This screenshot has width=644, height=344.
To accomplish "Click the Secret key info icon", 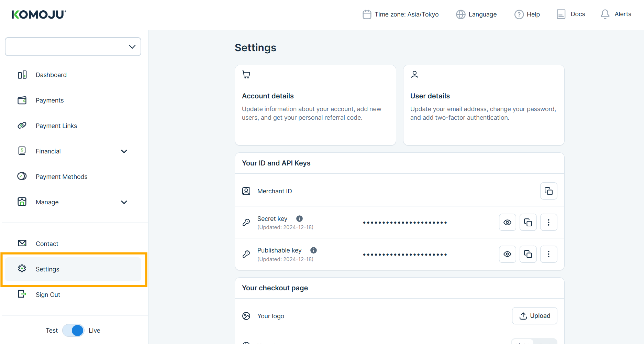I will 299,219.
